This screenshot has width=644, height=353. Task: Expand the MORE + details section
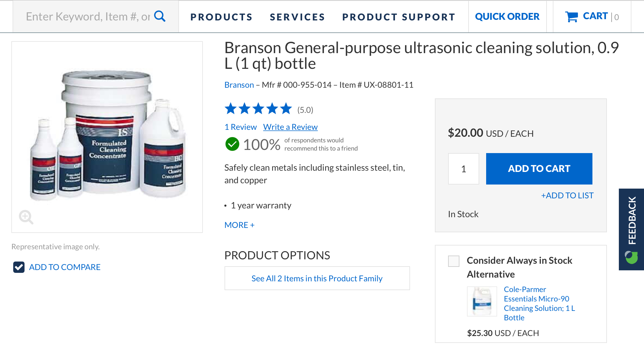[x=239, y=225]
